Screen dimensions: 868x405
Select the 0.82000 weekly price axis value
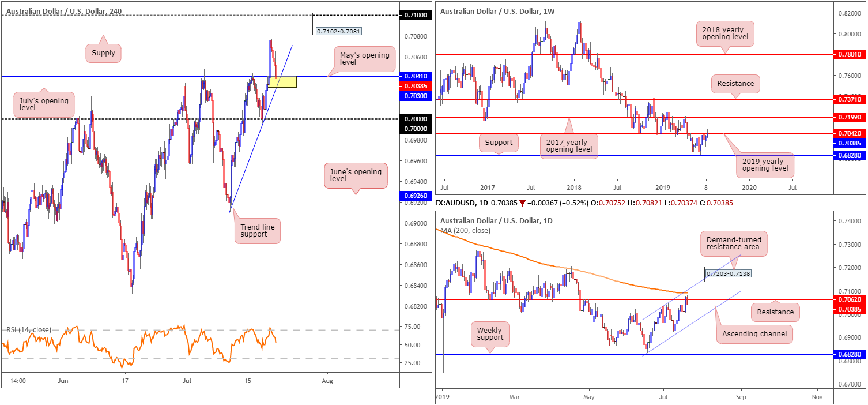click(x=850, y=13)
